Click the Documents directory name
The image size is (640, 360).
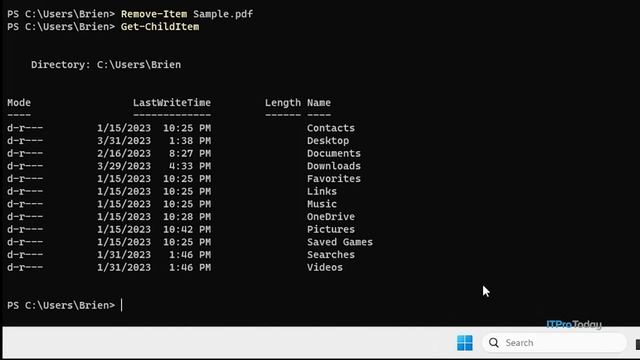pyautogui.click(x=333, y=153)
